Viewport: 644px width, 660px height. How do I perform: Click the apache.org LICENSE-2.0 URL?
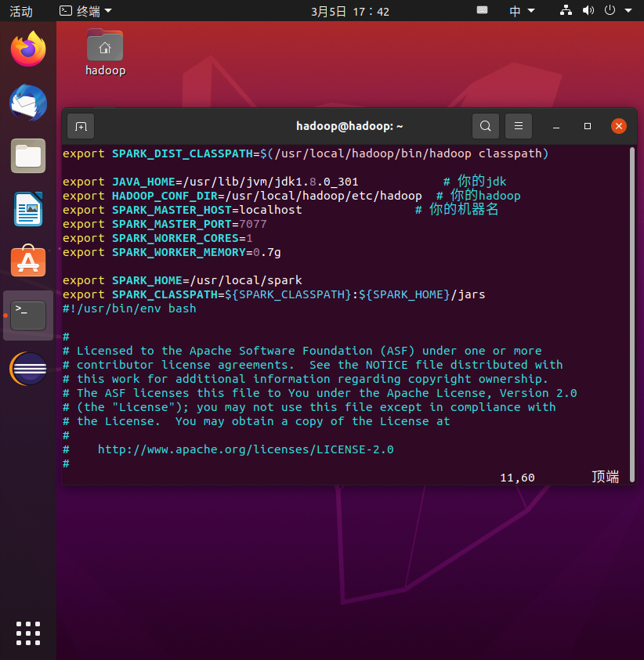pos(245,449)
